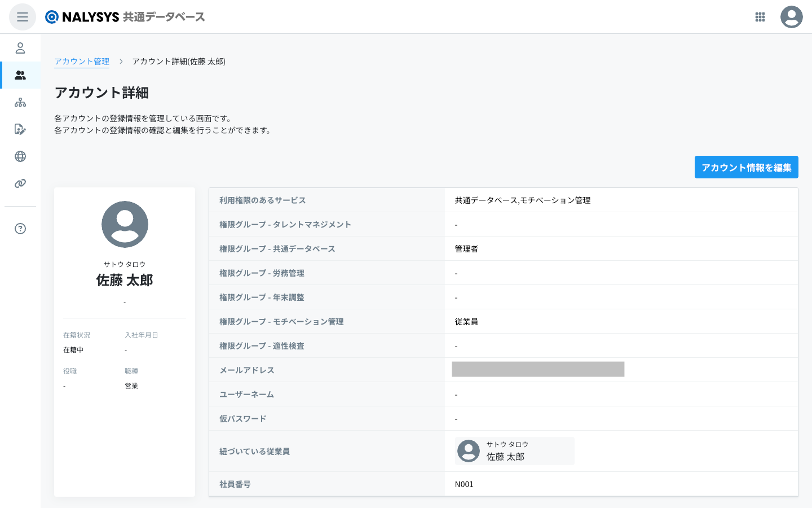The width and height of the screenshot is (812, 508).
Task: Open the help question mark icon
Action: click(x=20, y=229)
